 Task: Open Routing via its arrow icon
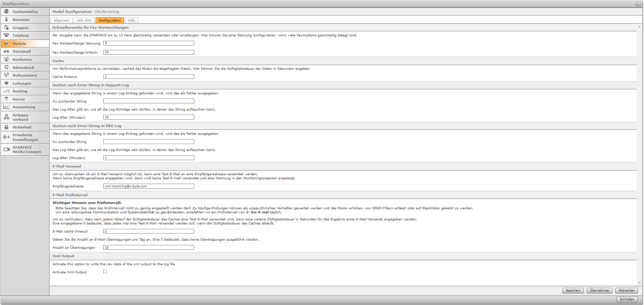[6, 91]
